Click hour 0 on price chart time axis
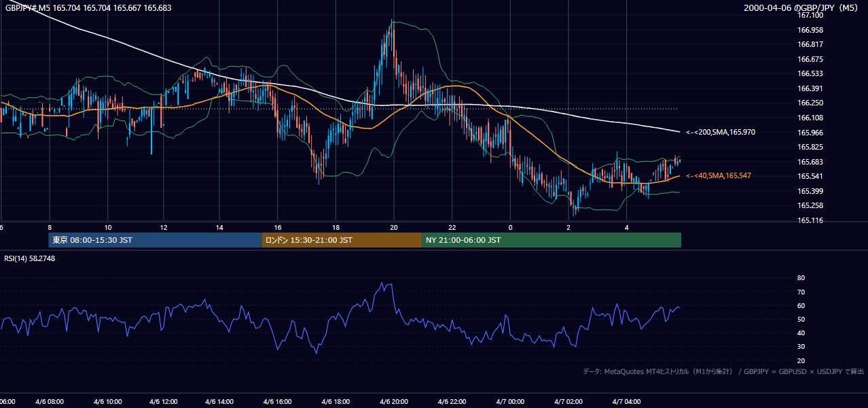 pos(510,227)
